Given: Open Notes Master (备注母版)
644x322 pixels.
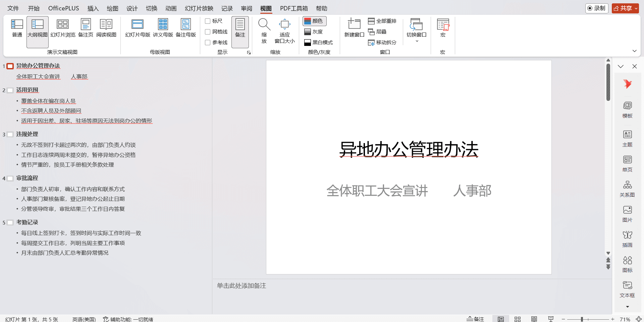Looking at the screenshot, I should pos(186,28).
